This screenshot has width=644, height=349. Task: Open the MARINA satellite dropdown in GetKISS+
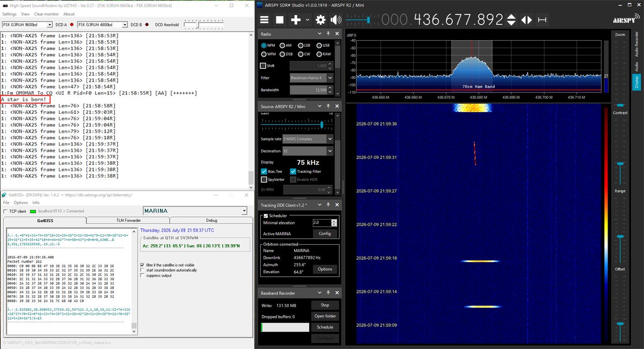click(195, 211)
